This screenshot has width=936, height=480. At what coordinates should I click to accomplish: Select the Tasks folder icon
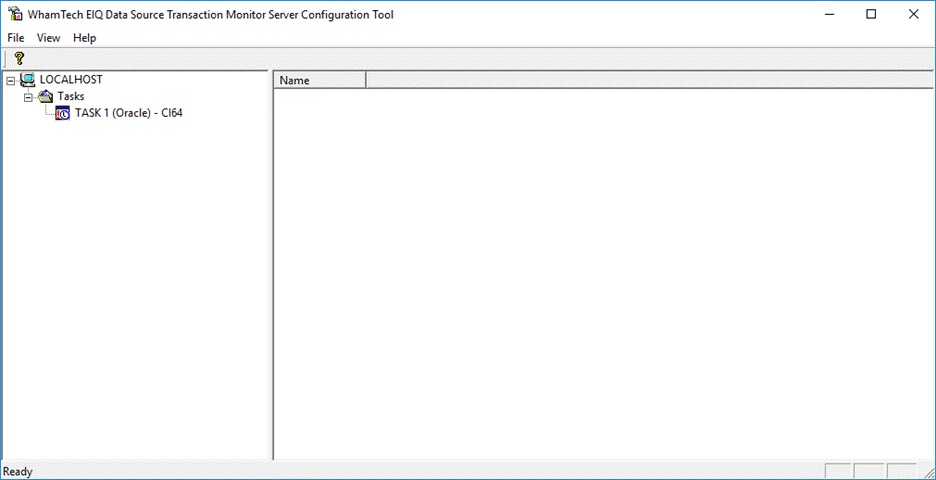pyautogui.click(x=45, y=96)
